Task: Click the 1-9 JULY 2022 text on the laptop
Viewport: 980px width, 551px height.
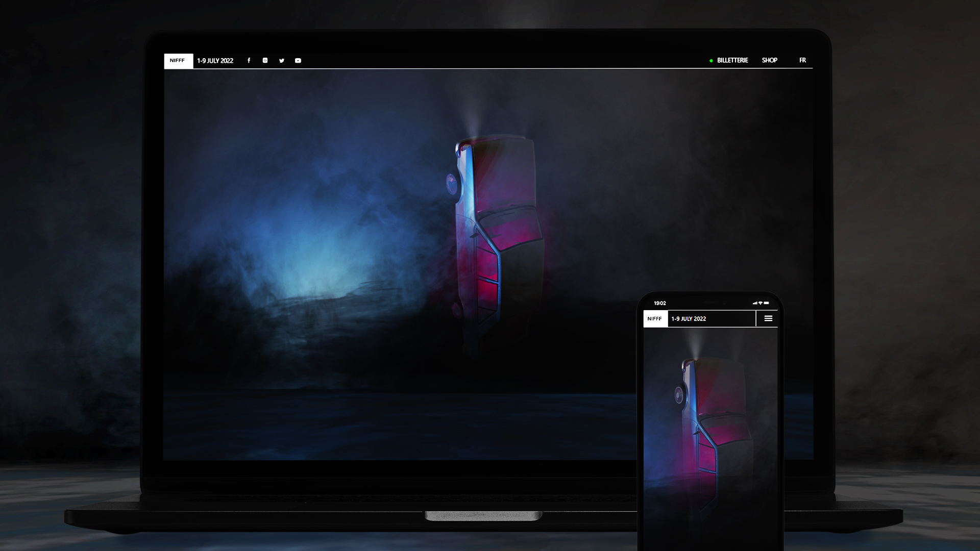Action: (x=215, y=61)
